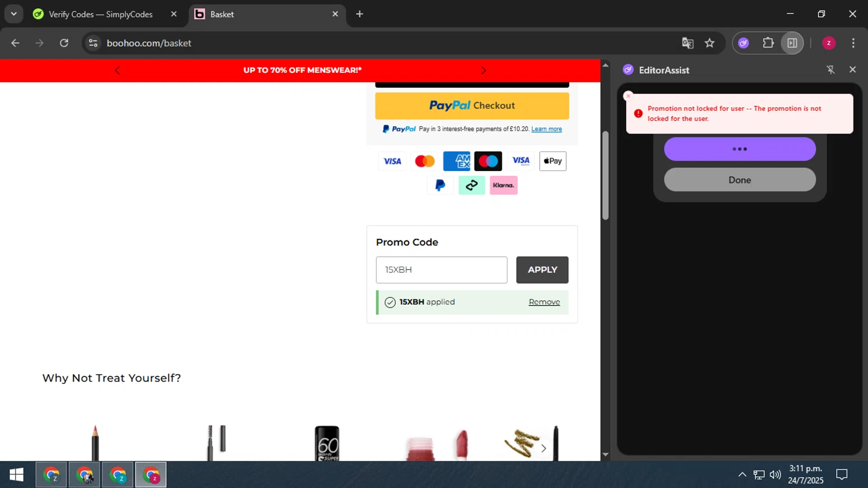Click the Maestro payment icon
Image resolution: width=868 pixels, height=488 pixels.
click(x=488, y=161)
